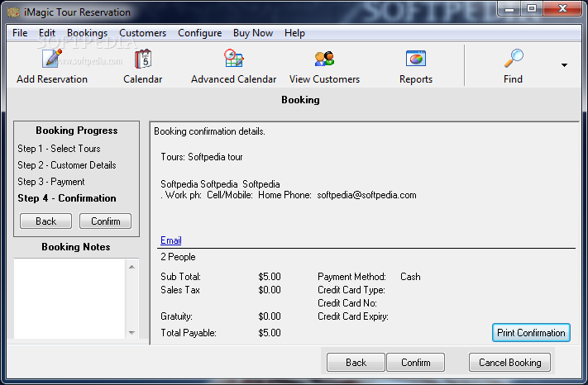This screenshot has width=588, height=385.
Task: Click the Print Confirmation button
Action: (x=531, y=333)
